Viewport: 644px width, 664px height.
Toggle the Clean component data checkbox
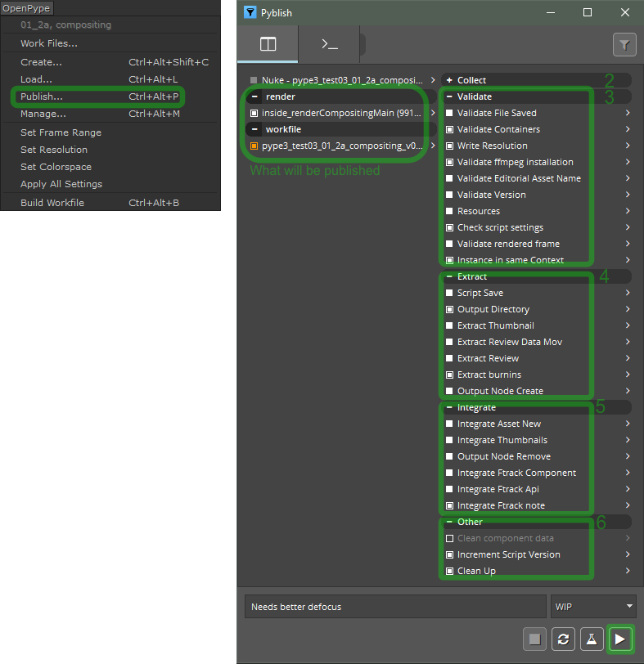449,538
